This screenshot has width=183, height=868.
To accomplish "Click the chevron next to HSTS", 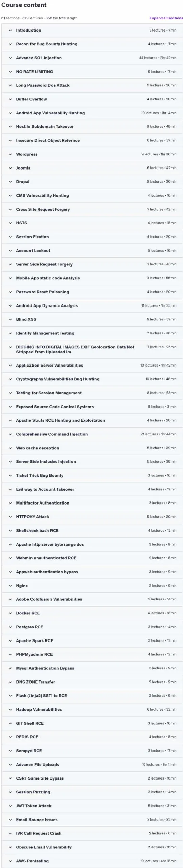I will point(10,223).
